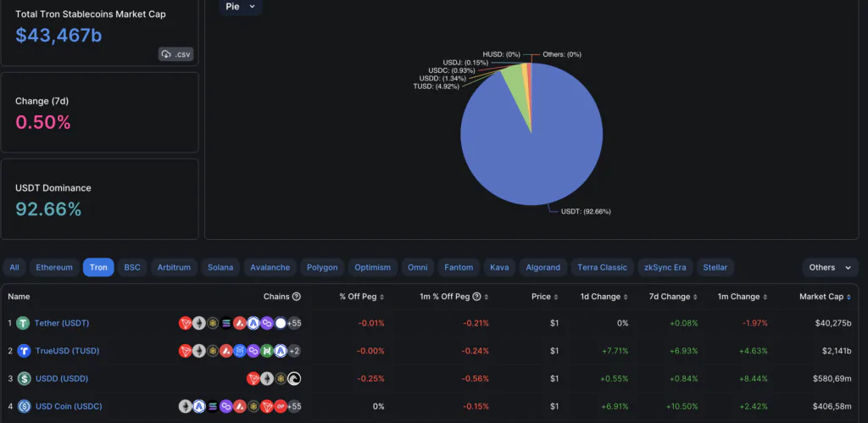Click the Name column header
Viewport: 868px width, 423px height.
coord(19,297)
